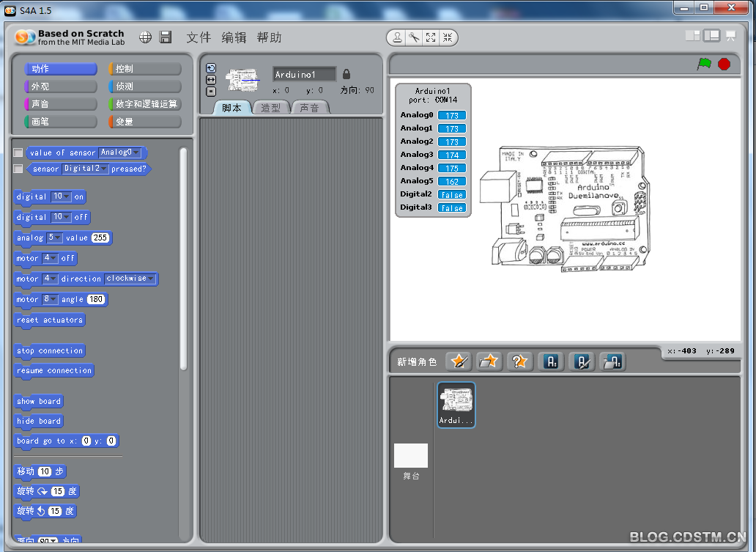Select the scissors delete tool
Viewport: 756px width, 552px height.
click(x=414, y=37)
